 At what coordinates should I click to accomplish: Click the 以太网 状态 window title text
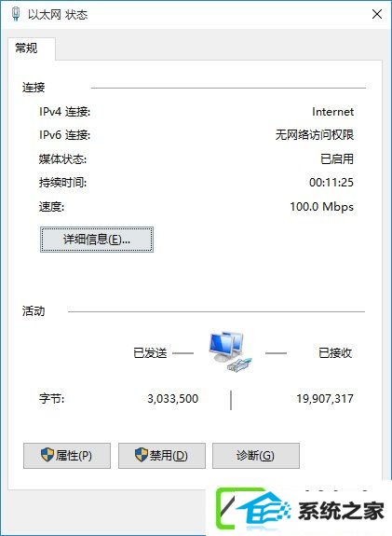click(x=58, y=15)
